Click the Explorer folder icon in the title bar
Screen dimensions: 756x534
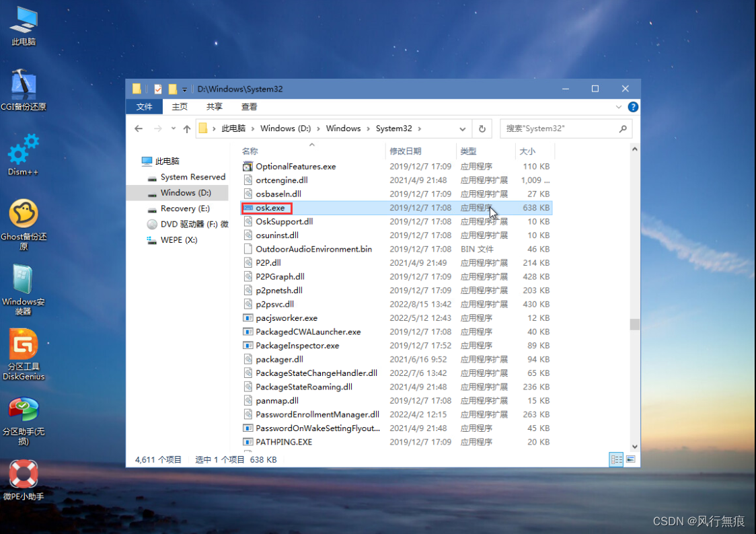[x=137, y=89]
